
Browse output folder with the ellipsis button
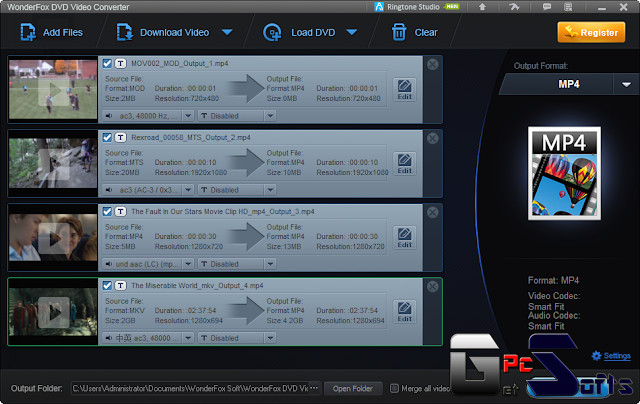click(x=314, y=388)
